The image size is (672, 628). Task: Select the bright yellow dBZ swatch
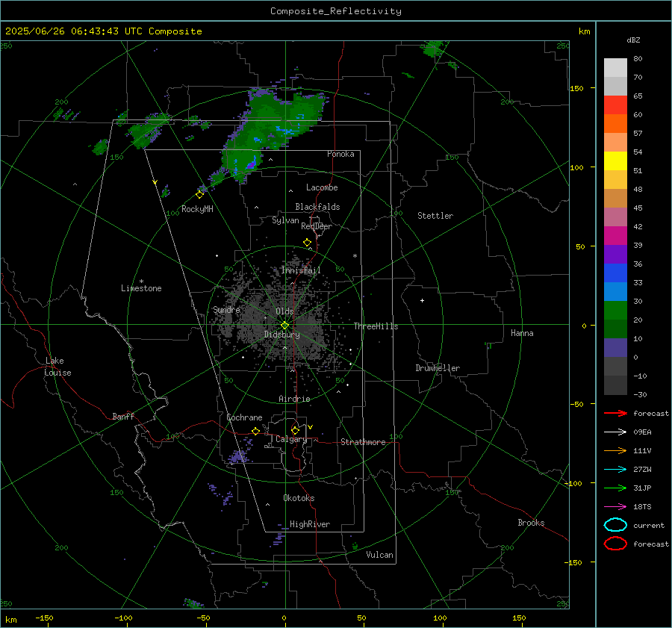615,161
